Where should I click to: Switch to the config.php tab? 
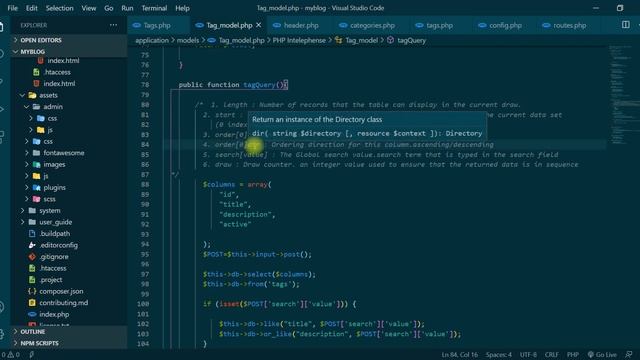(x=505, y=25)
